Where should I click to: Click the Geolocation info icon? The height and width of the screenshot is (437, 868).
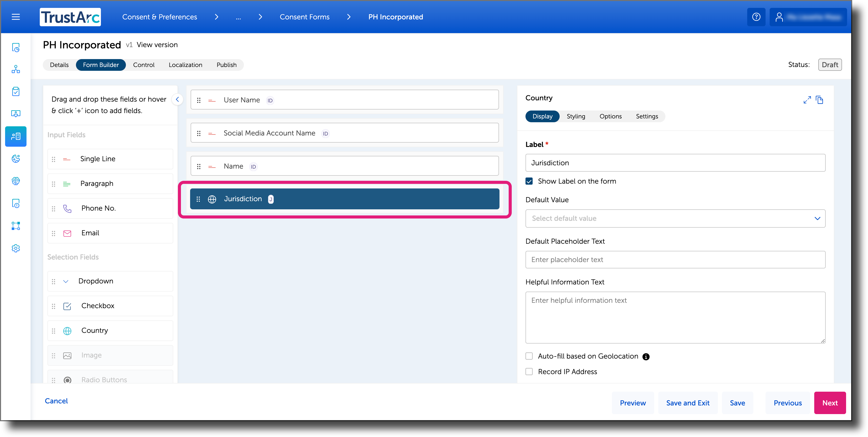tap(646, 357)
